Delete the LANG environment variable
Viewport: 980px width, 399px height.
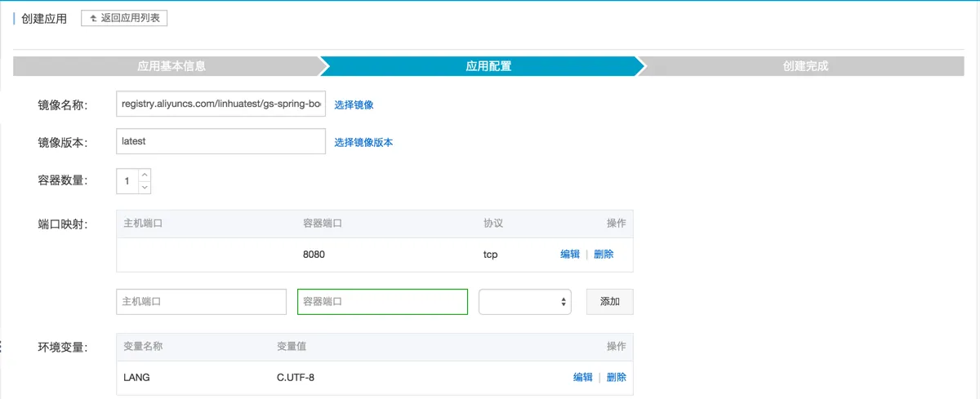click(x=617, y=378)
